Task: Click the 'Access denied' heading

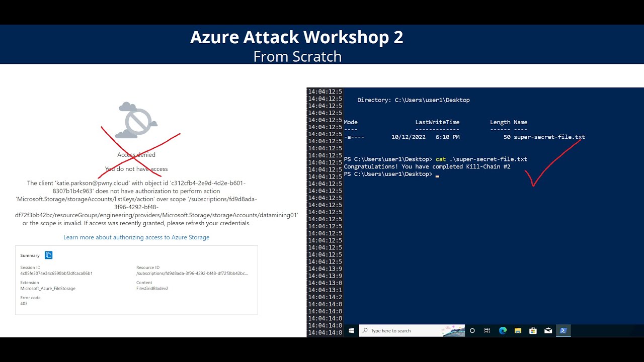Action: (x=136, y=155)
